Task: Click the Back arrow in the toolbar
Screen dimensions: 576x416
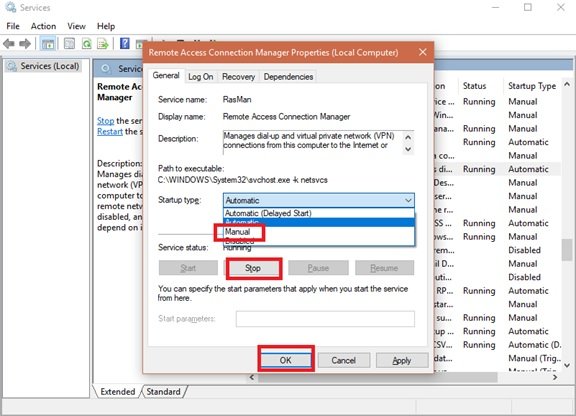Action: [9, 44]
